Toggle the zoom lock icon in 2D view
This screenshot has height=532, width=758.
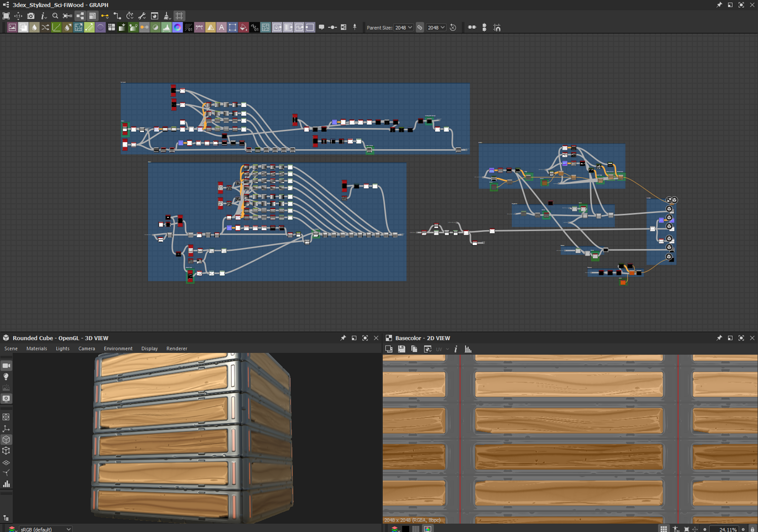tap(752, 529)
